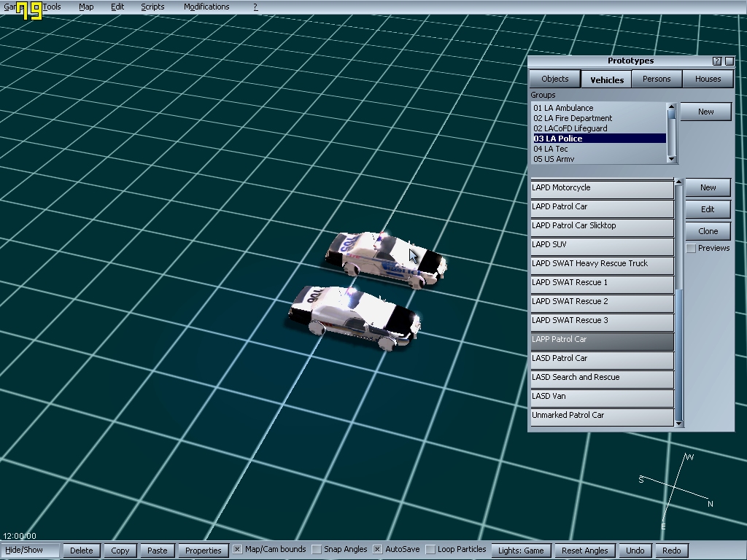Select the 05 US Army group

tap(600, 158)
